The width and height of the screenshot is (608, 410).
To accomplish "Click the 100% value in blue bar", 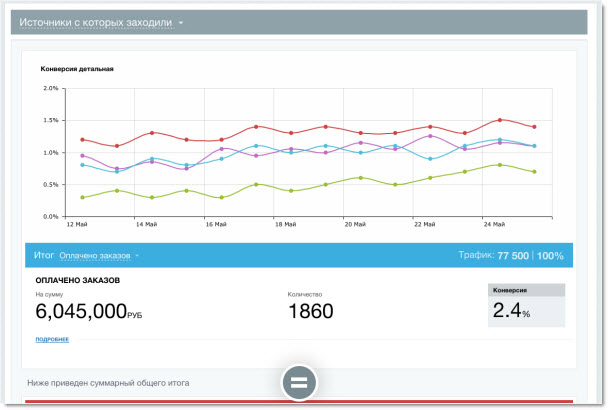I will click(550, 256).
